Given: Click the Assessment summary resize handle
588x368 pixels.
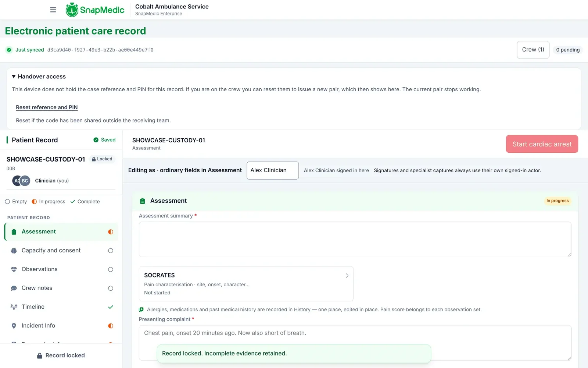Looking at the screenshot, I should click(x=569, y=255).
